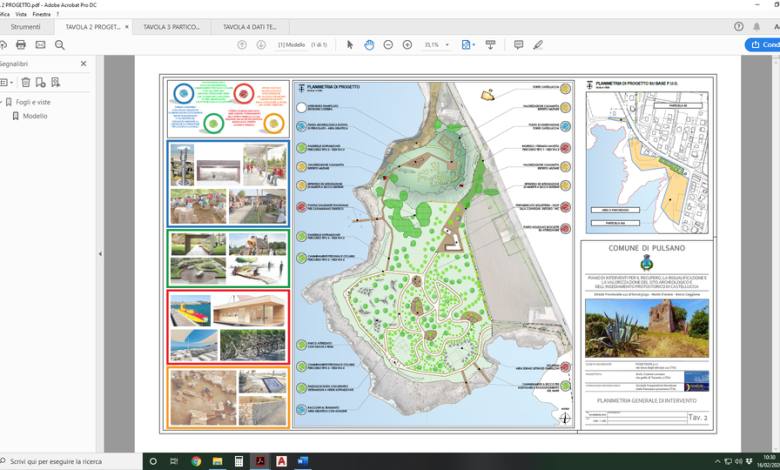Select the hand pan tool
Image resolution: width=780 pixels, height=470 pixels.
tap(369, 45)
